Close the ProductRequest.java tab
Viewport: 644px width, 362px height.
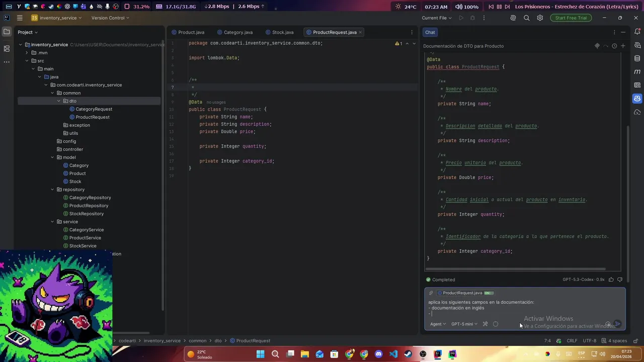[x=360, y=32]
